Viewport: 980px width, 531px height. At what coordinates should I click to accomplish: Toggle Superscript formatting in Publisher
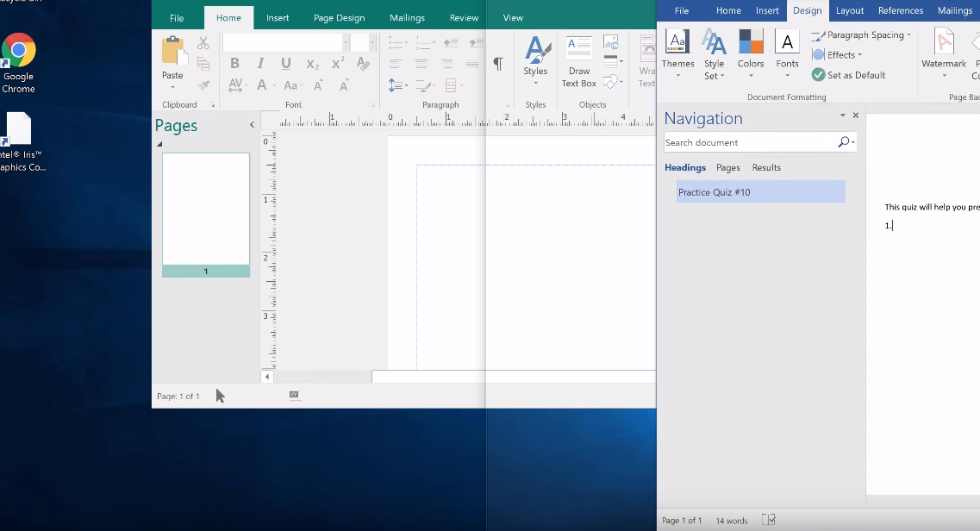[x=338, y=63]
